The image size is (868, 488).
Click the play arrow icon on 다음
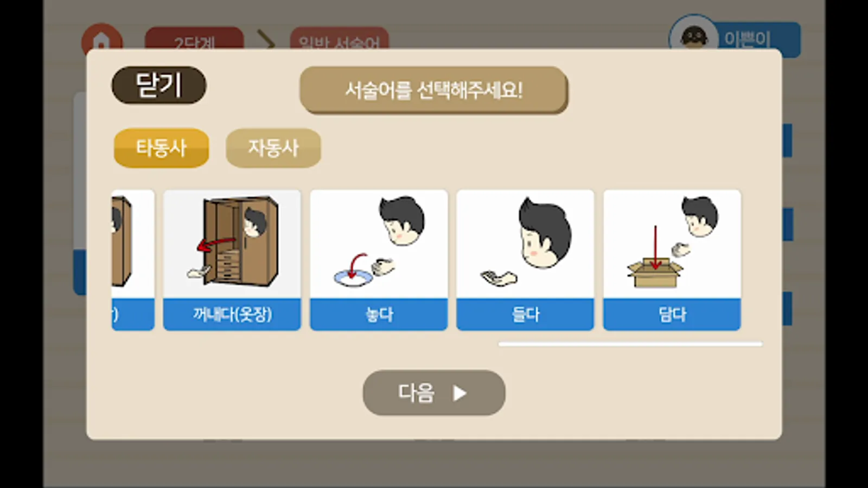[x=459, y=393]
